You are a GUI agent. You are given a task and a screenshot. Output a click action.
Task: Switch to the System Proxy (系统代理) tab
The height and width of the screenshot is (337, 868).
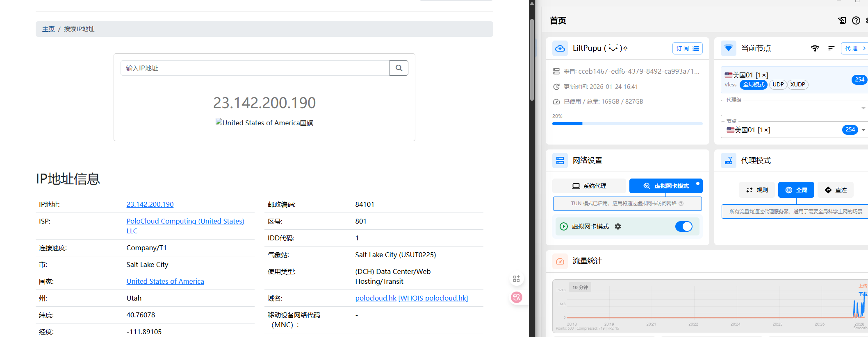[x=589, y=186]
